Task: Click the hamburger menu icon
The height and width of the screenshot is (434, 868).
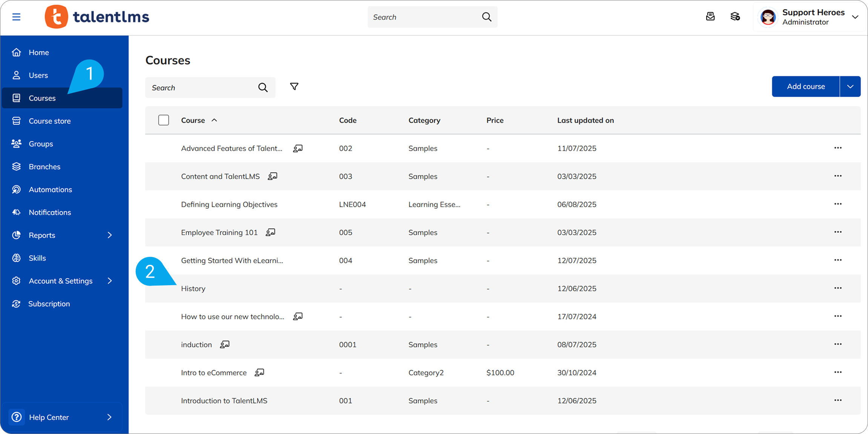Action: click(16, 17)
